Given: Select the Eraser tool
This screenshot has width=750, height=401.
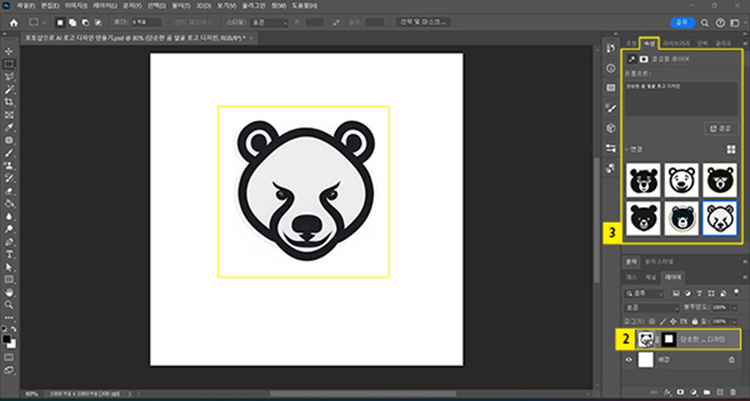Looking at the screenshot, I should pyautogui.click(x=9, y=191).
